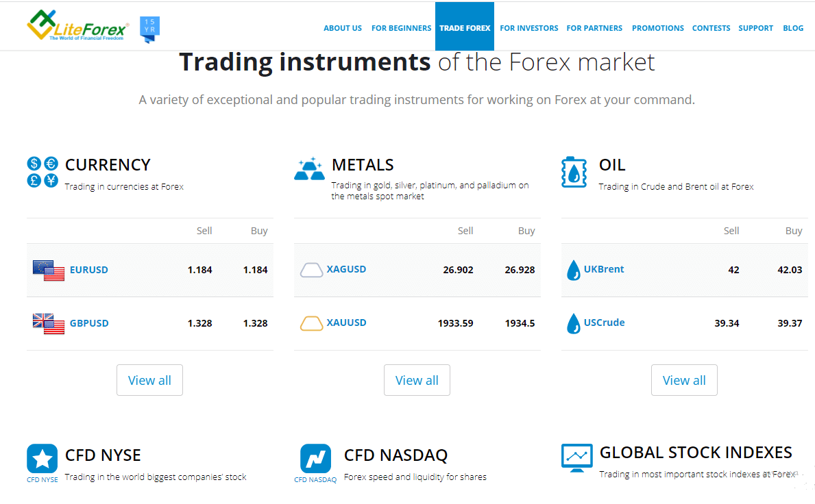Click the LiteForex logo
815x504 pixels.
pyautogui.click(x=77, y=26)
